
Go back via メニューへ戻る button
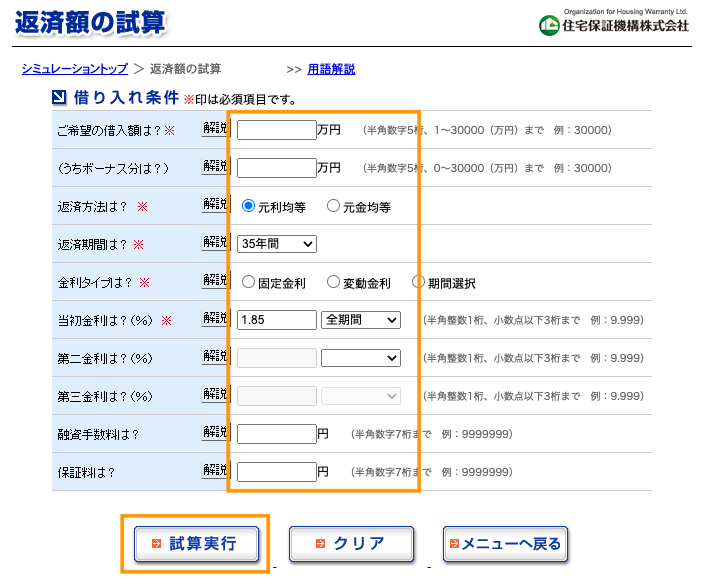505,544
